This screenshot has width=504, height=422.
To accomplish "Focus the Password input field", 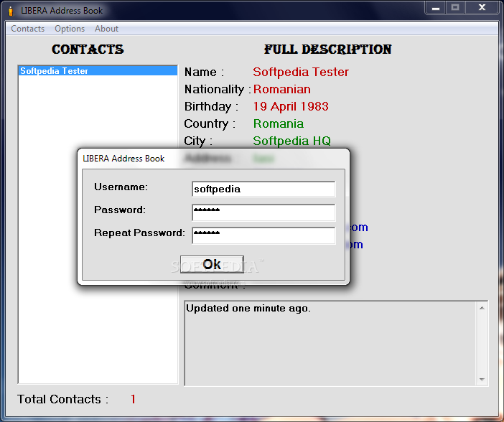I will 263,212.
